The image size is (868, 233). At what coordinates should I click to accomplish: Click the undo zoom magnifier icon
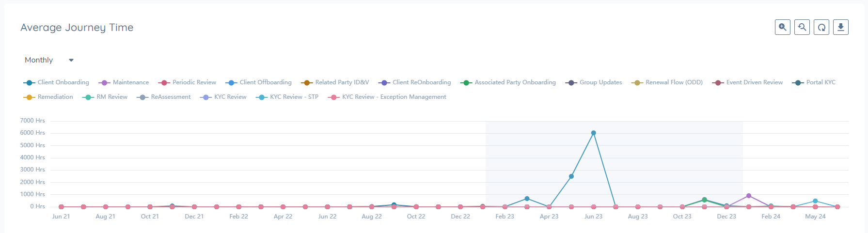tap(802, 27)
